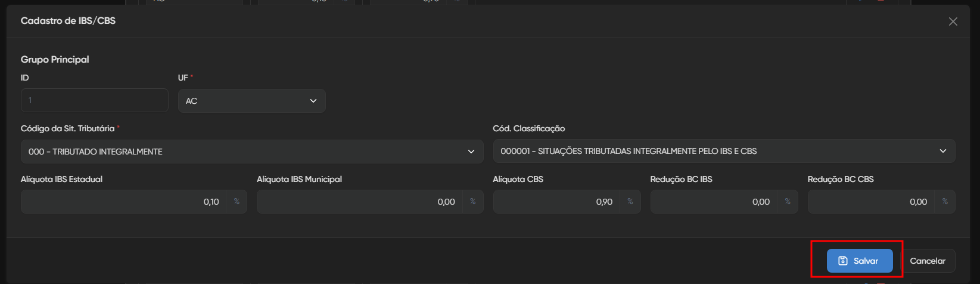The height and width of the screenshot is (284, 980).
Task: Close the Cadastro de IBS/CBS dialog with X
Action: (953, 21)
